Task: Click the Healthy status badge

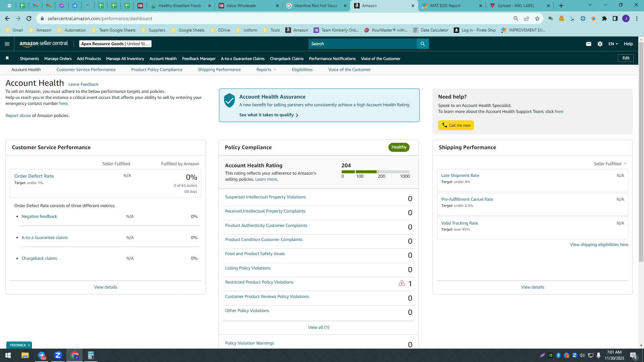Action: coord(399,147)
